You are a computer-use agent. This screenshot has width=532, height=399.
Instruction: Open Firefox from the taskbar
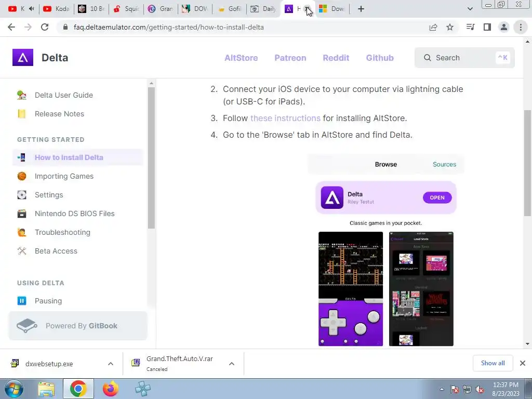click(111, 389)
